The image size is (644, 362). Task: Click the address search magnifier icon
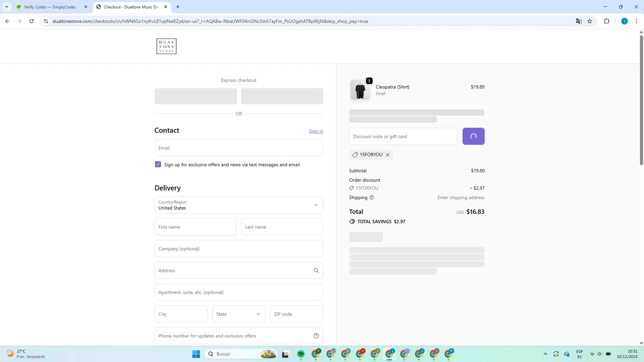[x=316, y=271]
